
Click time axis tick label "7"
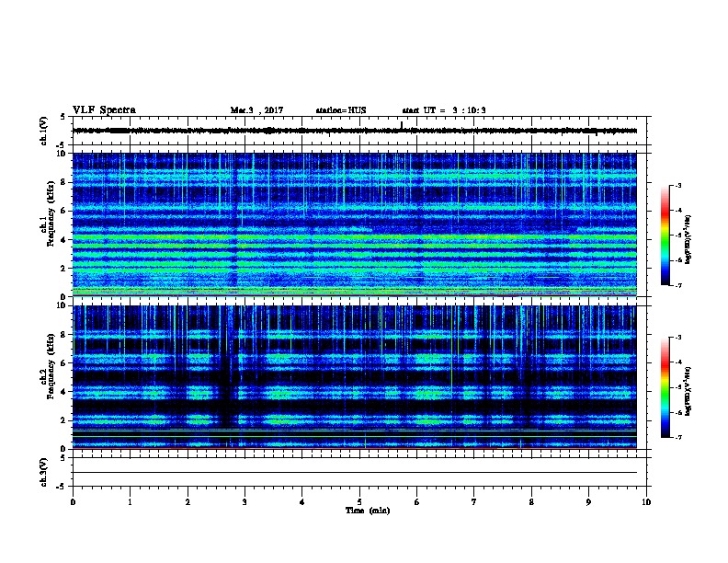coord(474,502)
